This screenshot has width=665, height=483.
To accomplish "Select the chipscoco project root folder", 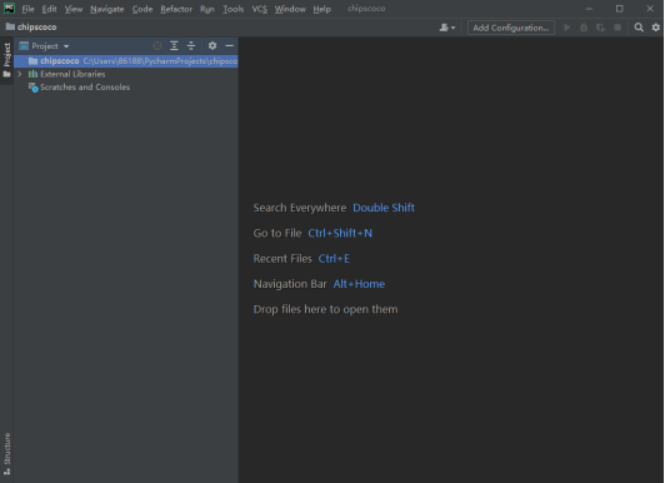I will (x=126, y=61).
